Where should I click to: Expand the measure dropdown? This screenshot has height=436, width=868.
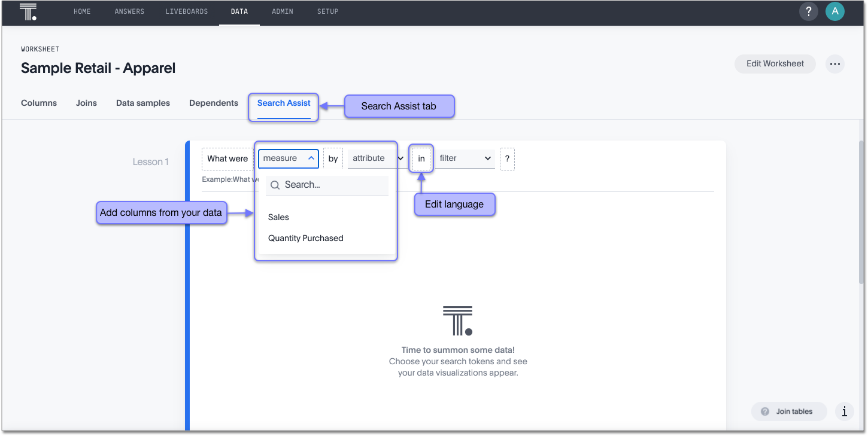click(x=289, y=158)
